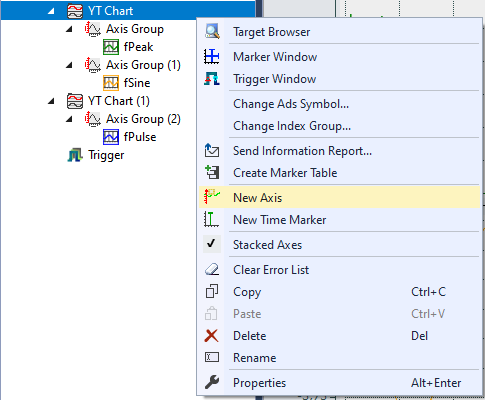
Task: Click the New Axis icon
Action: click(x=212, y=197)
